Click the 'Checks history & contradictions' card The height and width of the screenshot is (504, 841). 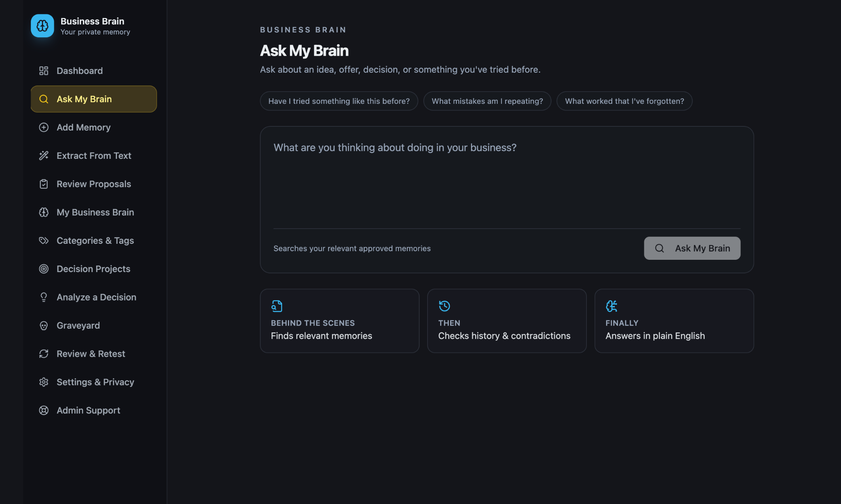(x=507, y=321)
